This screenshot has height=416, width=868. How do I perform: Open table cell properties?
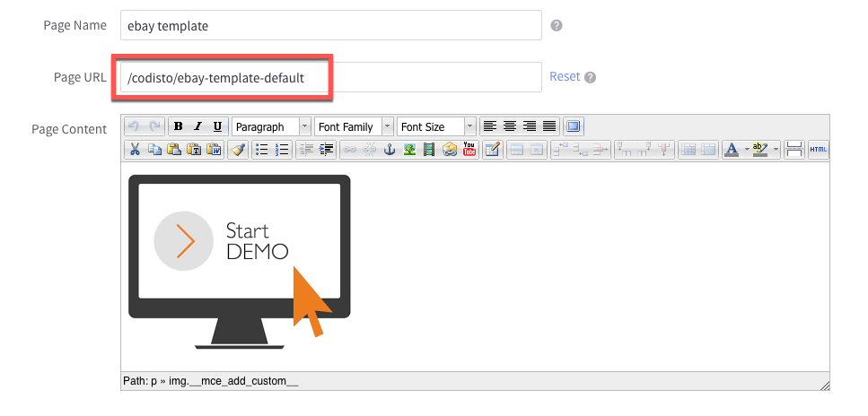[537, 150]
